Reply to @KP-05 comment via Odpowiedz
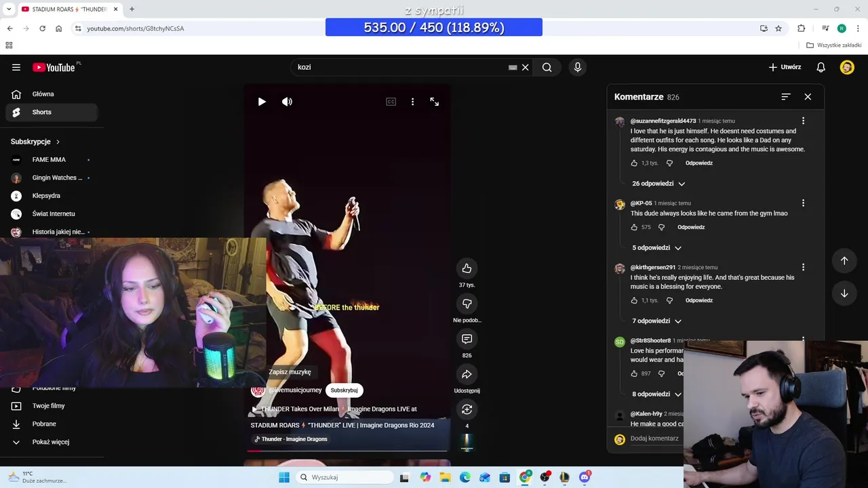The height and width of the screenshot is (488, 868). [691, 228]
